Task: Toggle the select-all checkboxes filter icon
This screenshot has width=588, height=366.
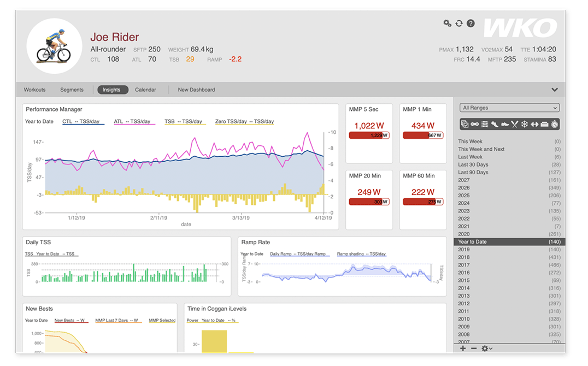Action: [x=464, y=124]
